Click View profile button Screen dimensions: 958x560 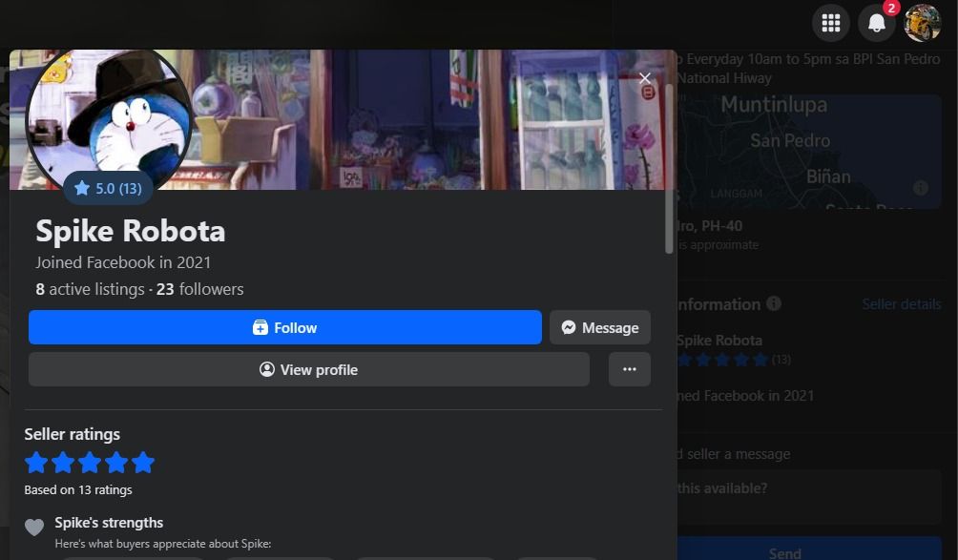pos(308,369)
